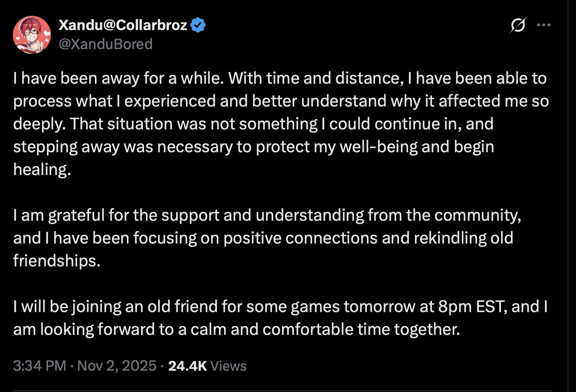Click the first paragraph's opening line
This screenshot has width=576, height=392.
pyautogui.click(x=280, y=78)
